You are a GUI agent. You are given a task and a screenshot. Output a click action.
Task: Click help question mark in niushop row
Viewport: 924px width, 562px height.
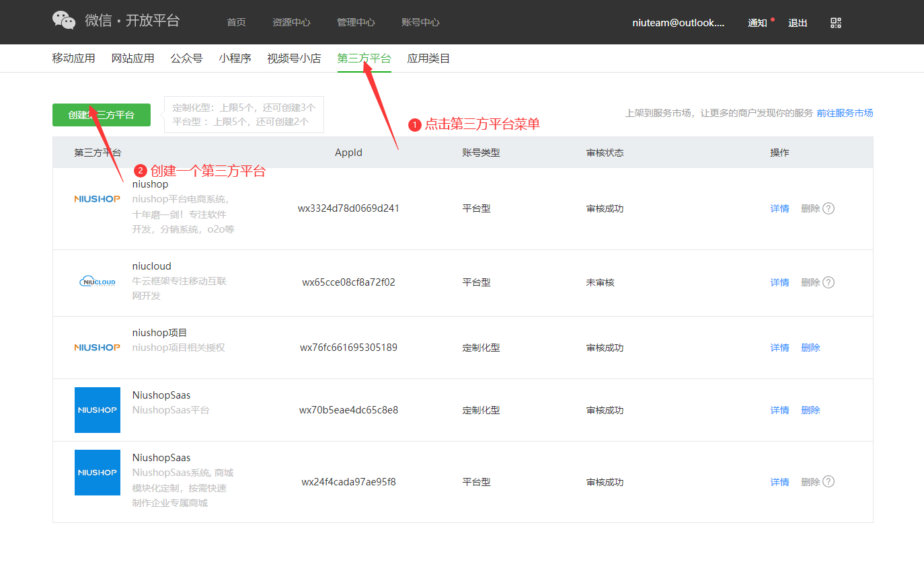(x=829, y=208)
